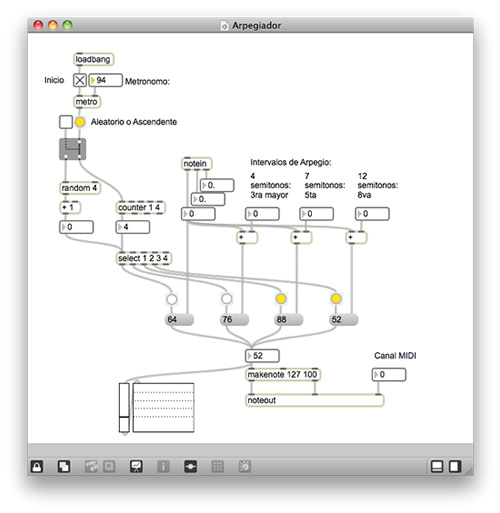Click the yellow bang button beside Aleatorio

click(80, 122)
